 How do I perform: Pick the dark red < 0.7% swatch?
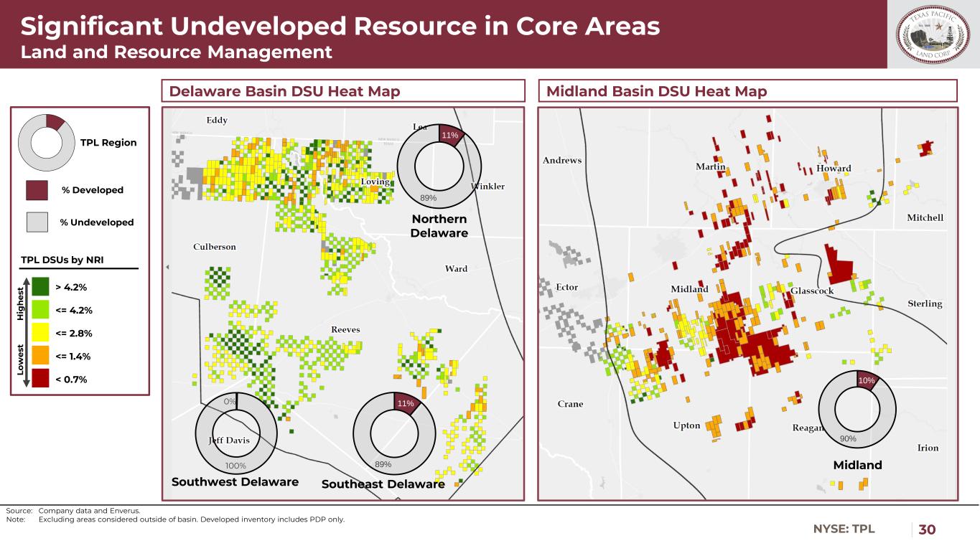pos(40,380)
